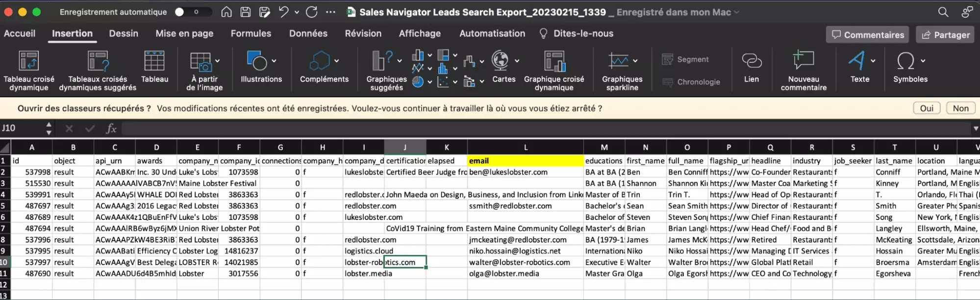Select the yellow email header cell
980x300 pixels.
click(x=525, y=161)
